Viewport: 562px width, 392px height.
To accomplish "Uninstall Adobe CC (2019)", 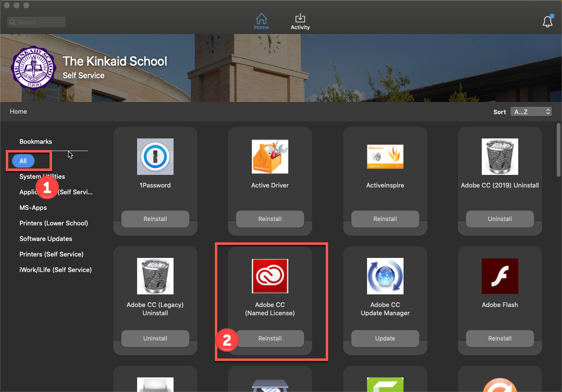I will pos(500,219).
